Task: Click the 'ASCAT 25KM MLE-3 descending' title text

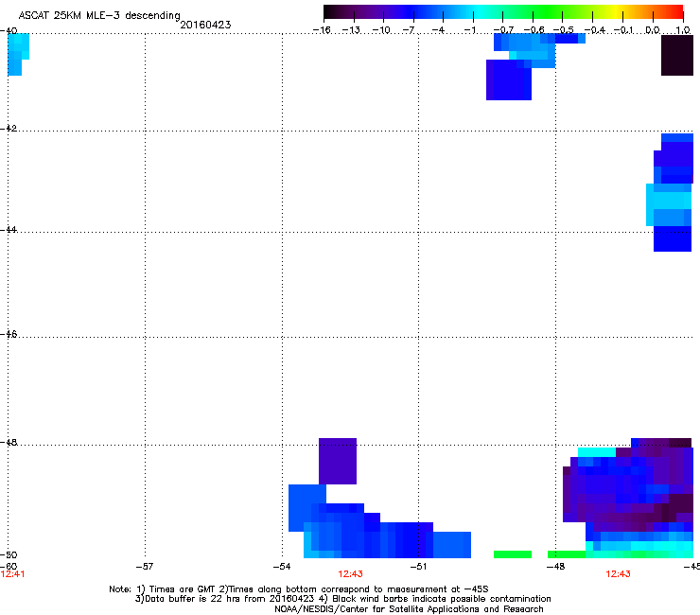Action: pos(99,16)
